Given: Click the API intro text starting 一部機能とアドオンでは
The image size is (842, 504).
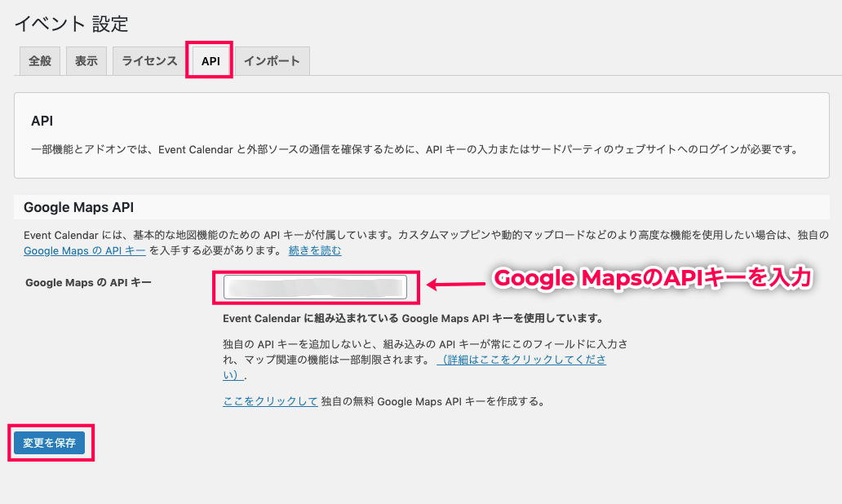Looking at the screenshot, I should click(x=415, y=150).
